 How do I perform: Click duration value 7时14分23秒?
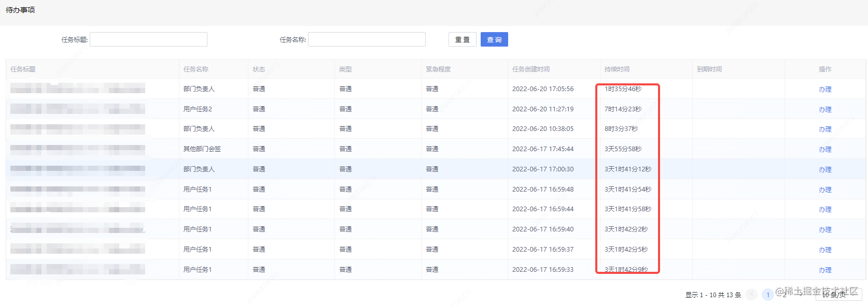[623, 109]
